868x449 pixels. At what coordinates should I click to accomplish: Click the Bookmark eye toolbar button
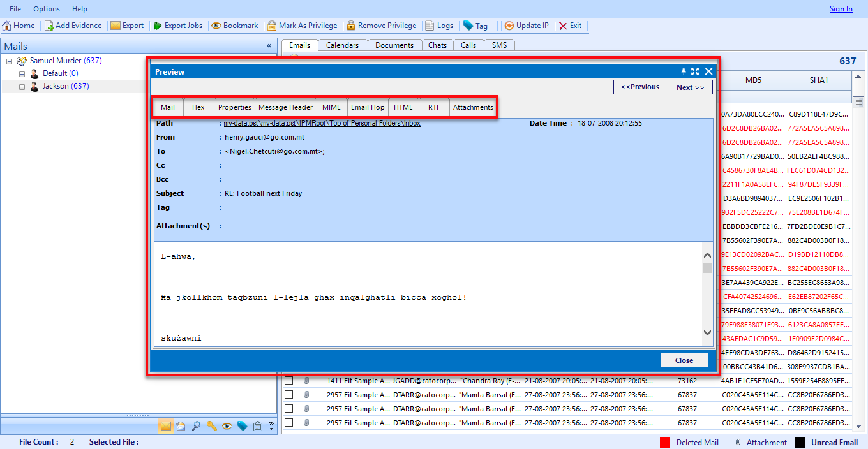(235, 26)
